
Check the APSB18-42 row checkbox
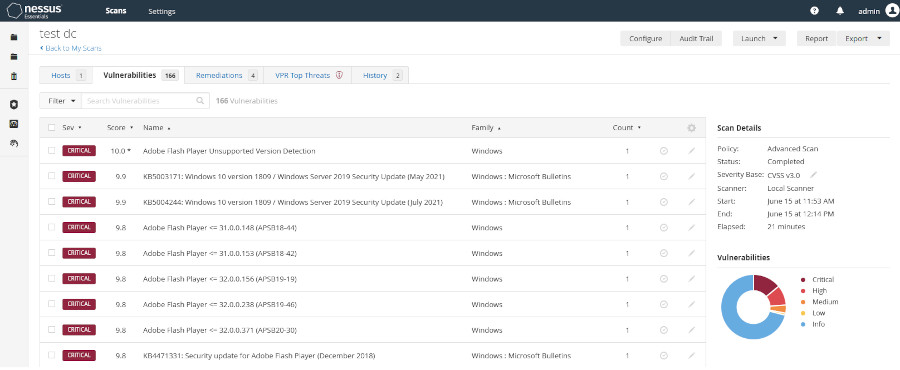tap(52, 253)
